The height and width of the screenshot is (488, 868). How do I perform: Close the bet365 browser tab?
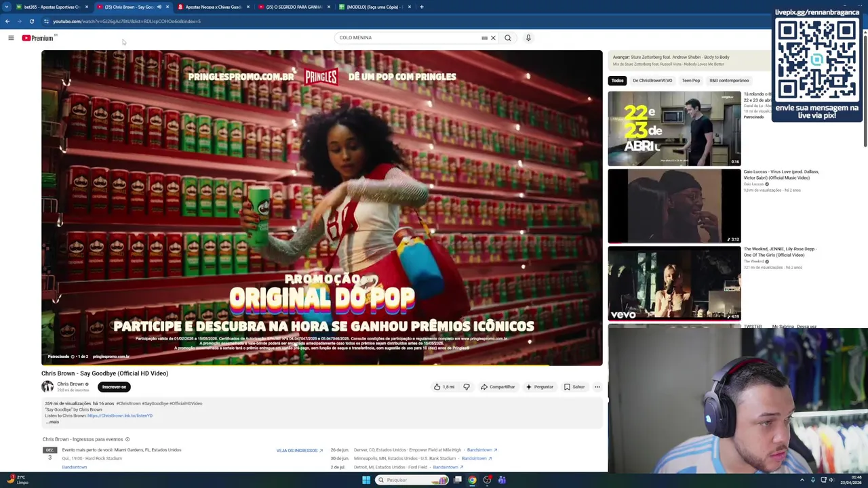pos(87,7)
